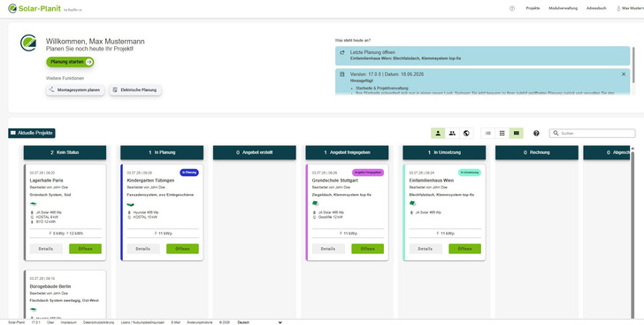Screen dimensions: 644x325
Task: Show only my own projects (single person icon)
Action: (x=438, y=134)
